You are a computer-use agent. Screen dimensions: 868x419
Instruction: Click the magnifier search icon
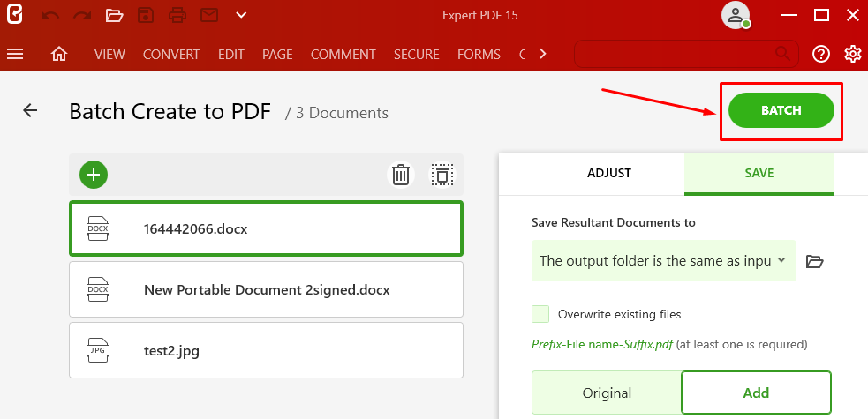[782, 54]
